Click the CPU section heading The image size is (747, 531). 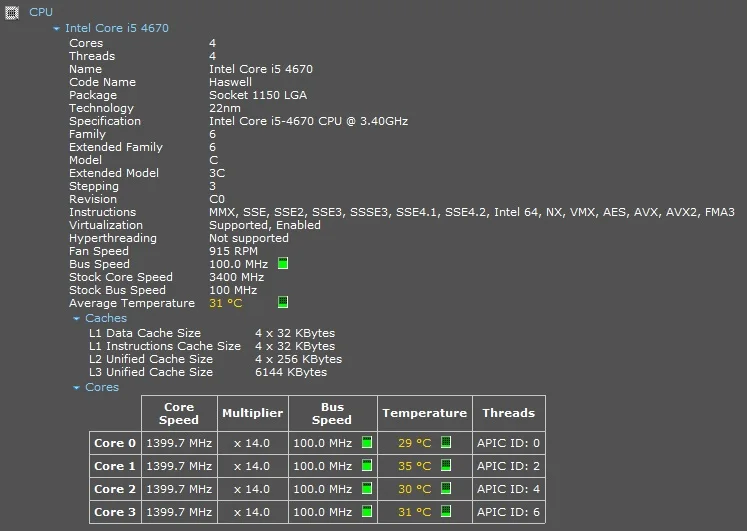(x=41, y=12)
